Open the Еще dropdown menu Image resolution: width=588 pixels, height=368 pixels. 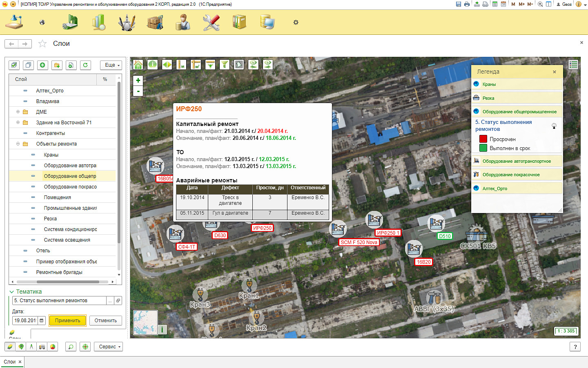click(x=111, y=65)
